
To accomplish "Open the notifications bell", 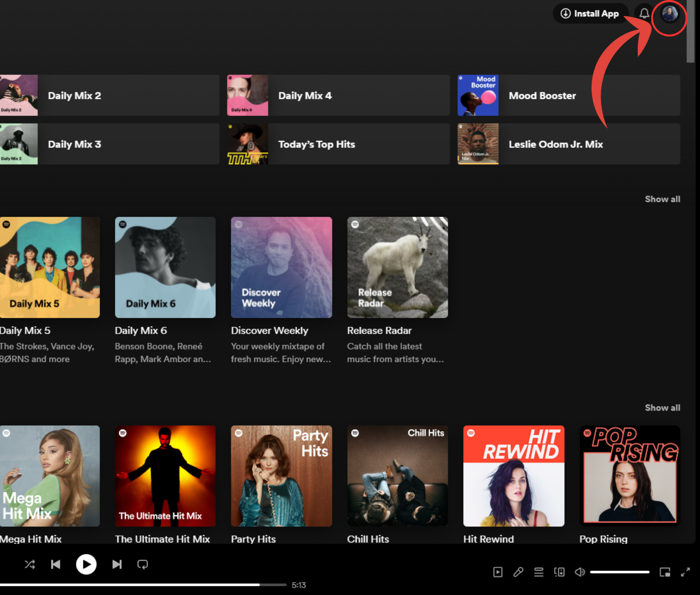I will pos(644,14).
